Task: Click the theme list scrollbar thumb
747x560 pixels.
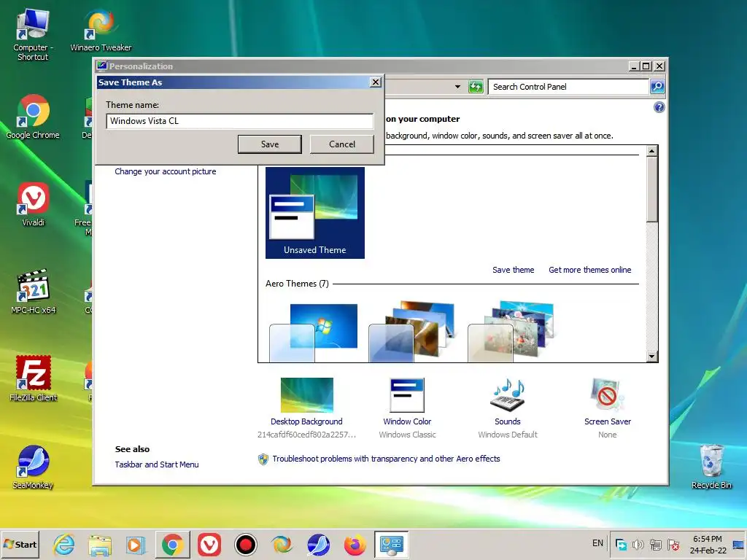Action: pos(651,190)
